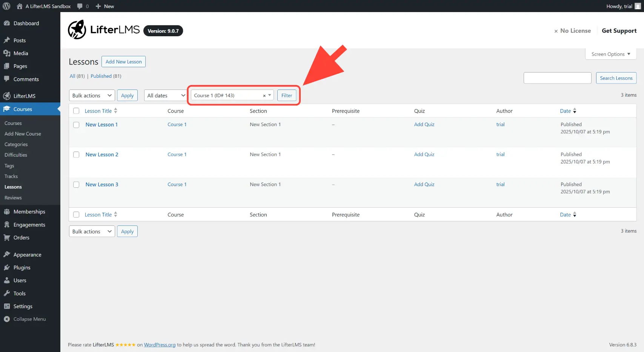Expand the All dates dropdown
644x352 pixels.
(x=166, y=96)
